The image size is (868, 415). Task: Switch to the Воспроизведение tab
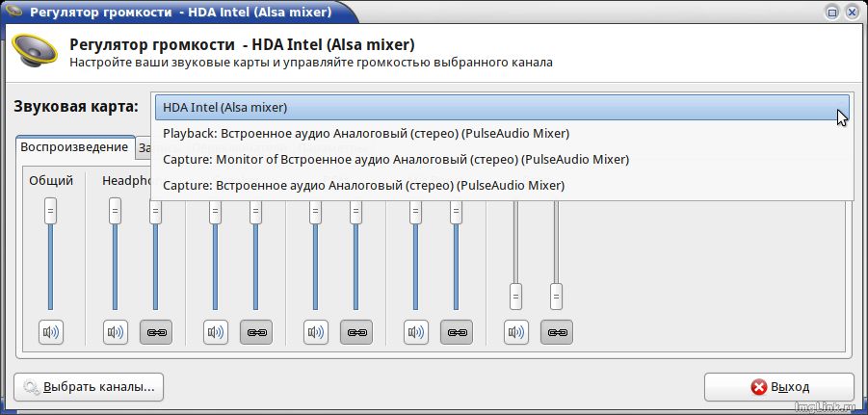(75, 147)
